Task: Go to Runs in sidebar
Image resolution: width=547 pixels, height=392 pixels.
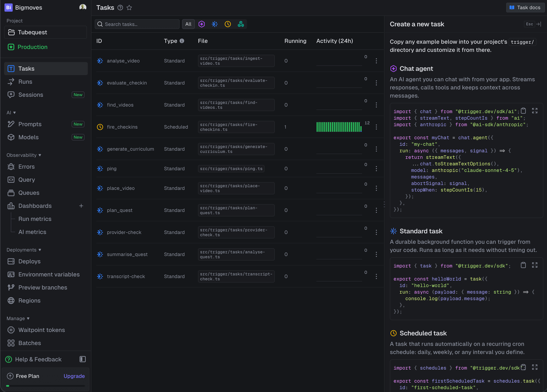Action: (x=46, y=82)
